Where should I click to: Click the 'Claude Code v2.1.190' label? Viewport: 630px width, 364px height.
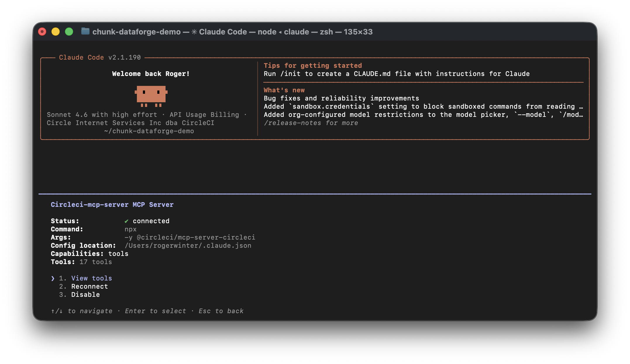100,57
